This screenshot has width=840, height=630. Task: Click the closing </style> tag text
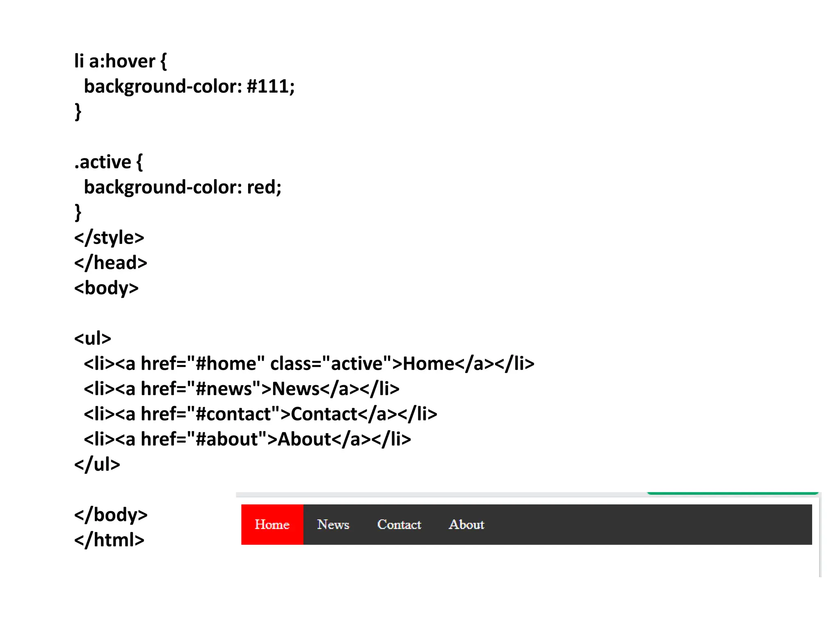109,238
